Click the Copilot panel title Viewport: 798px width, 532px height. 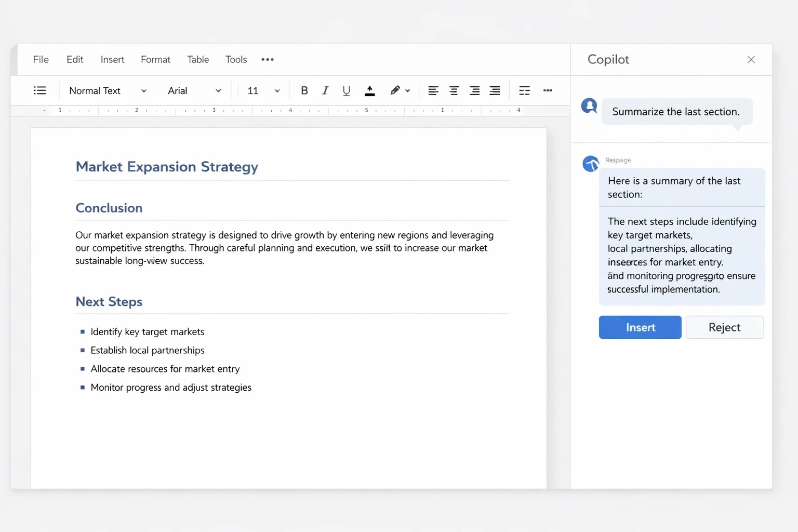pyautogui.click(x=608, y=59)
